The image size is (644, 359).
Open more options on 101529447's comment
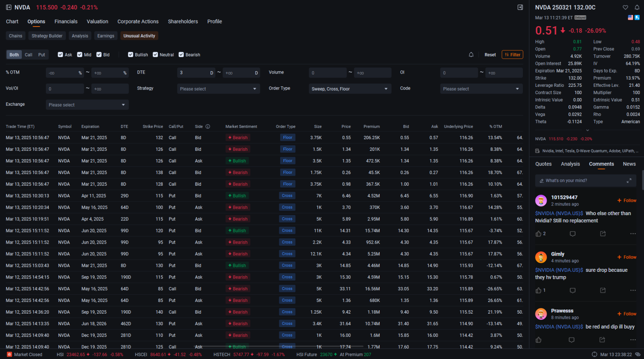(x=633, y=234)
